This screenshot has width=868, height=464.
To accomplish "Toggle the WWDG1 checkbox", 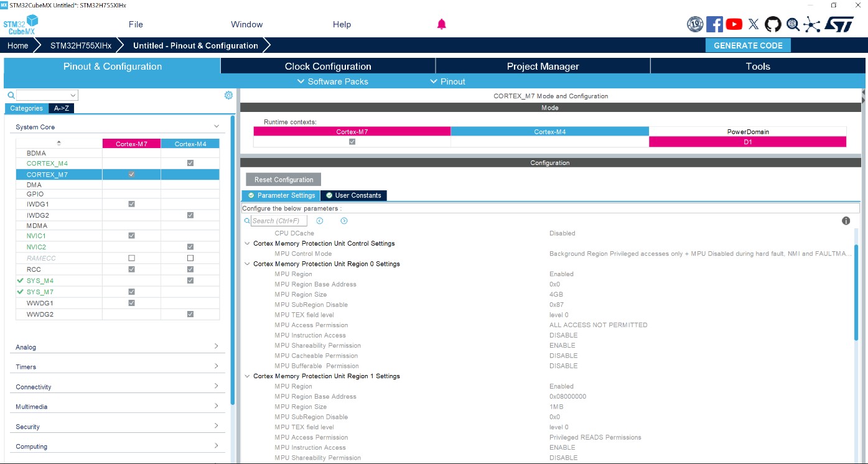I will (x=131, y=303).
